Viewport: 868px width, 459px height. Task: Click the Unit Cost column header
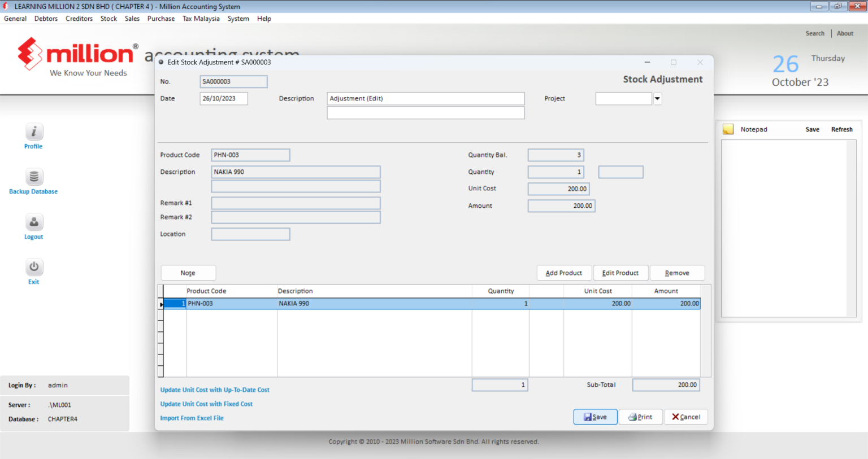(598, 291)
